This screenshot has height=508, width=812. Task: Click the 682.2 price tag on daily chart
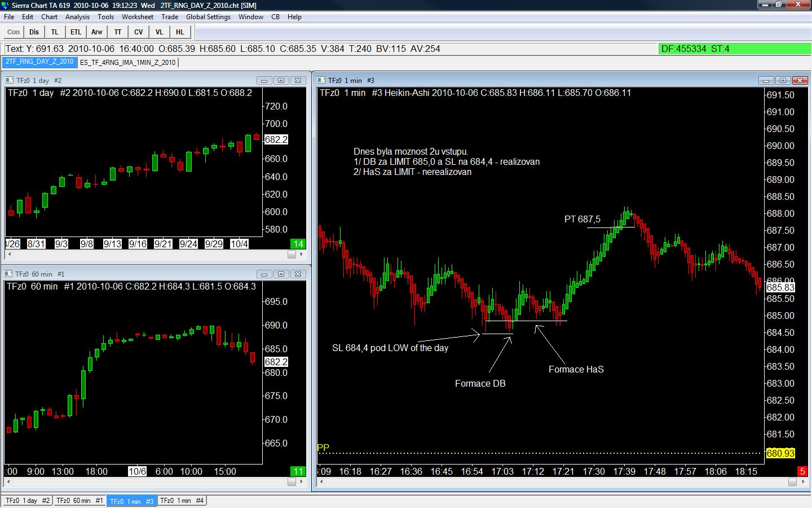276,139
